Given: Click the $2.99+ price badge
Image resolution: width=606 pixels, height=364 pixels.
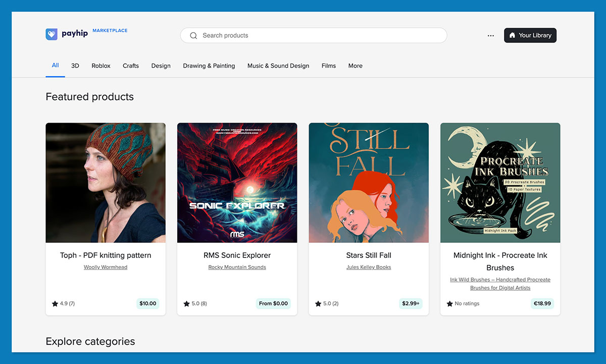Looking at the screenshot, I should tap(411, 303).
